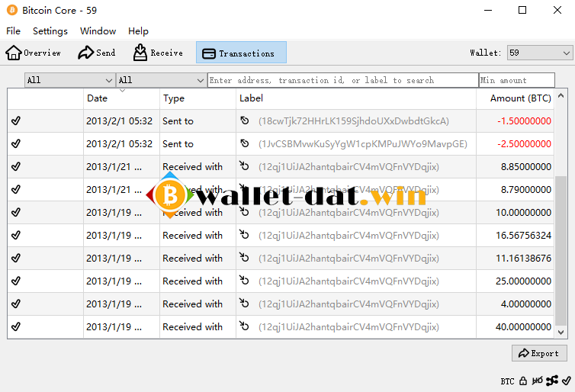Open the Window menu
This screenshot has height=392, width=575.
point(98,31)
